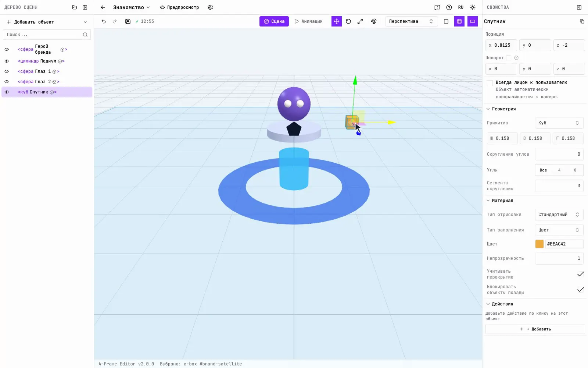This screenshot has width=588, height=368.
Task: Toggle light theme sun icon
Action: click(x=473, y=7)
